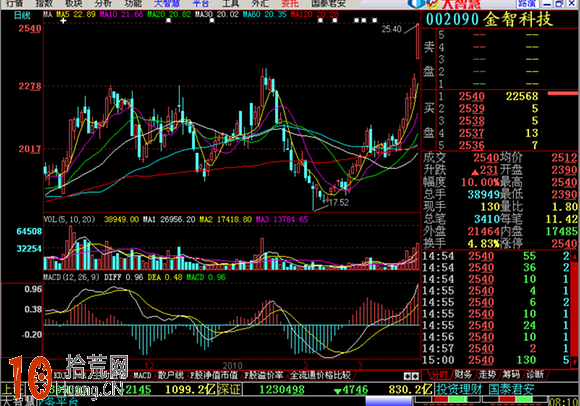
Task: Select the 分时 tab in right panel
Action: (x=439, y=375)
